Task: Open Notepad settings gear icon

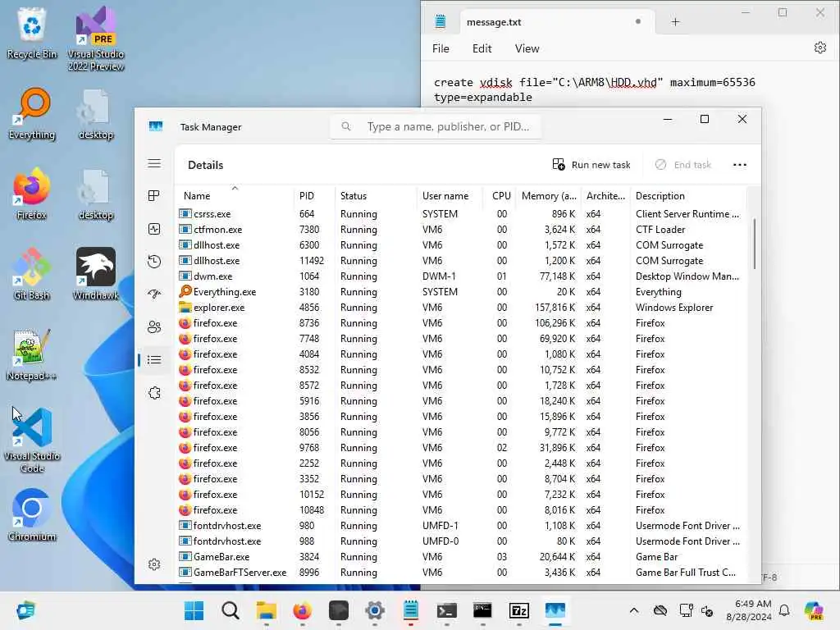Action: coord(819,48)
